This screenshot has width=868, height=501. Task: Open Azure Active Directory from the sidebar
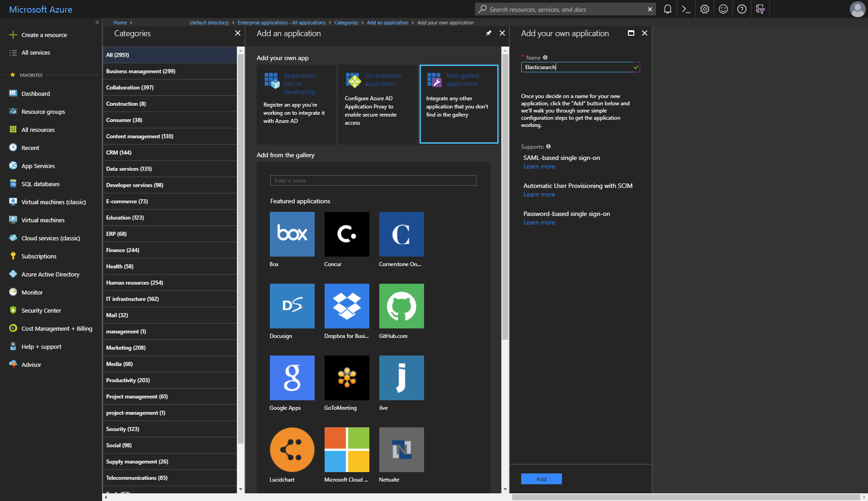50,274
